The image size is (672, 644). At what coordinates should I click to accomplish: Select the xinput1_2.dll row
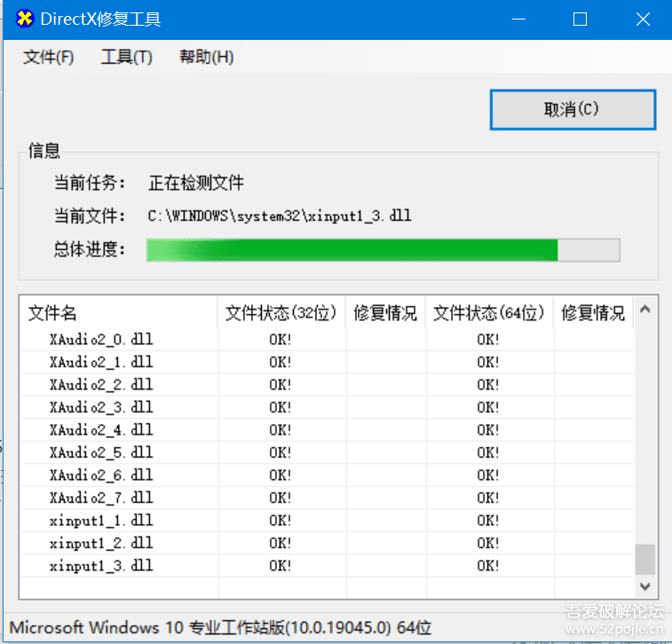327,544
